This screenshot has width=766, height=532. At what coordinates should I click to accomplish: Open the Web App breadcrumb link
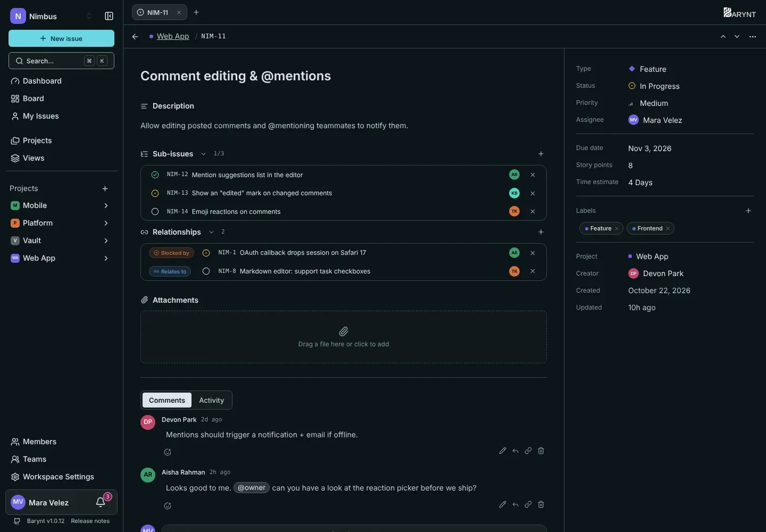point(173,36)
